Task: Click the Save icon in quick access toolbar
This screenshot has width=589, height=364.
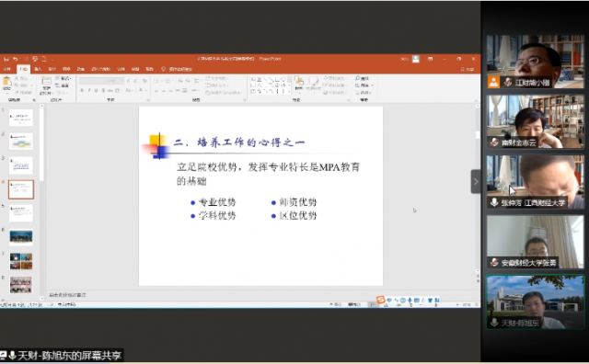Action: click(6, 59)
